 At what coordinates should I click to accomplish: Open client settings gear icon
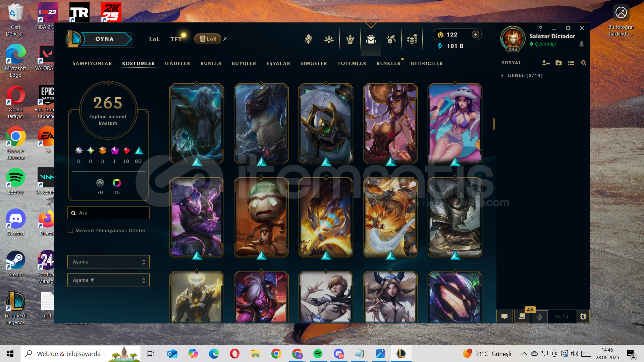(568, 28)
